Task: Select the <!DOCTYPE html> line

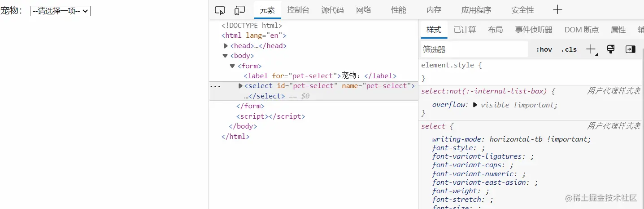Action: pyautogui.click(x=252, y=26)
